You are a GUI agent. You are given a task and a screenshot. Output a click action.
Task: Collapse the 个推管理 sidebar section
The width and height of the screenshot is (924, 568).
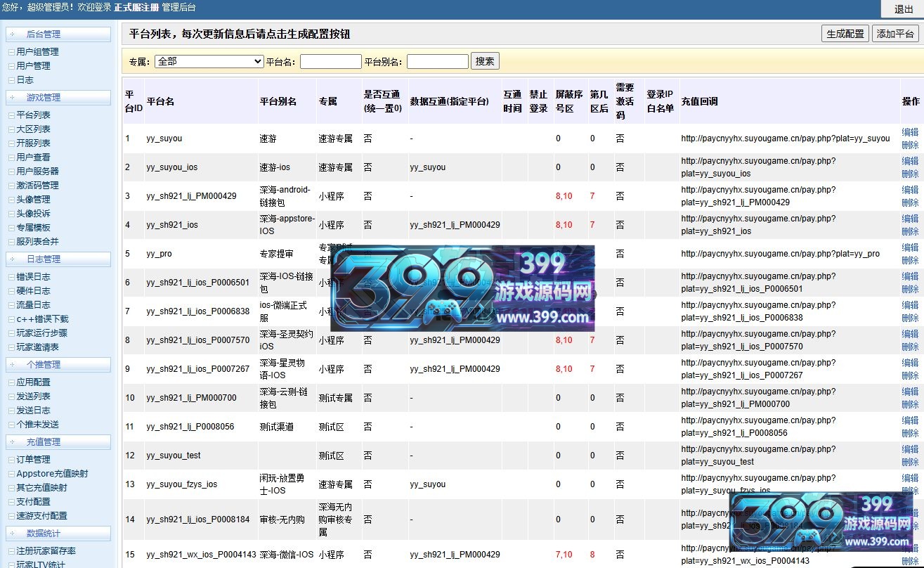click(58, 365)
